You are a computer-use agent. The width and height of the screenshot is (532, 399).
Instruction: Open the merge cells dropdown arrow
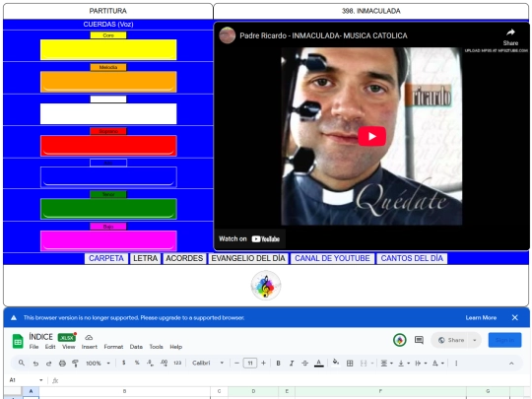coord(372,363)
